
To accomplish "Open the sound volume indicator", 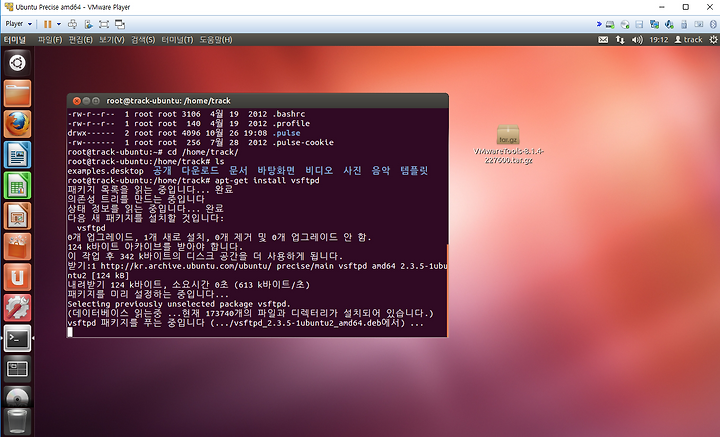I will coord(637,40).
